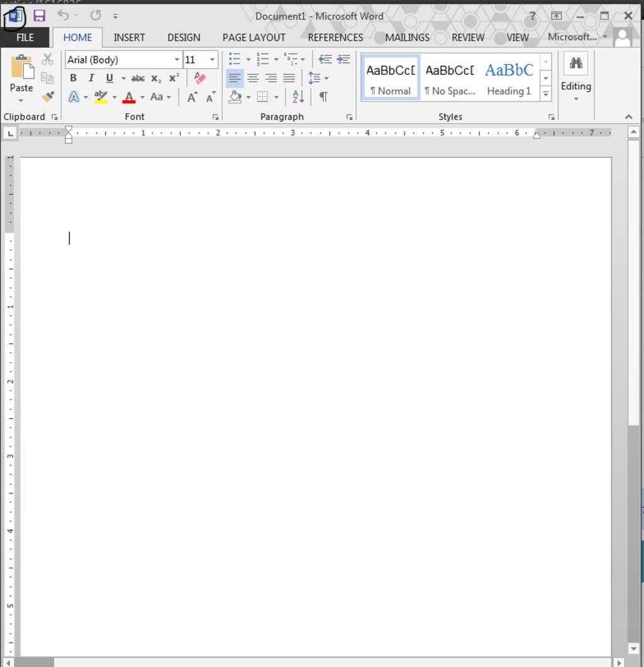Click the Microsoft account name
This screenshot has height=667, width=644.
(572, 37)
